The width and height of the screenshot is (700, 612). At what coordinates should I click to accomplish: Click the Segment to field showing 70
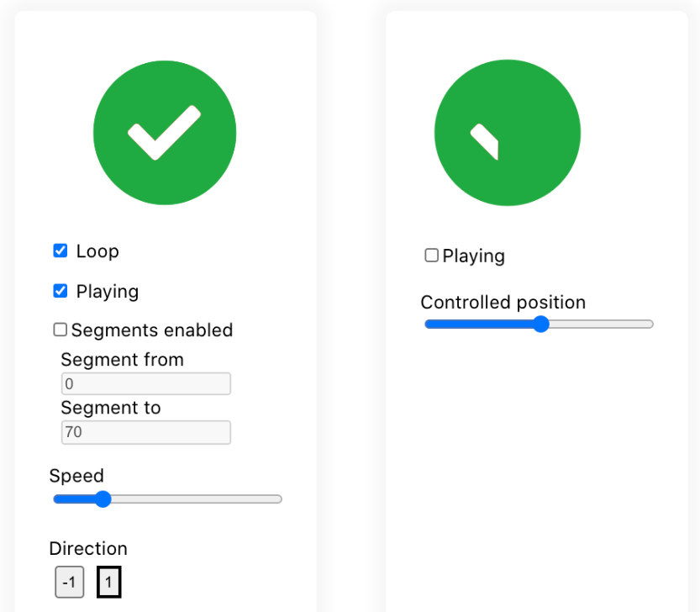(x=145, y=433)
